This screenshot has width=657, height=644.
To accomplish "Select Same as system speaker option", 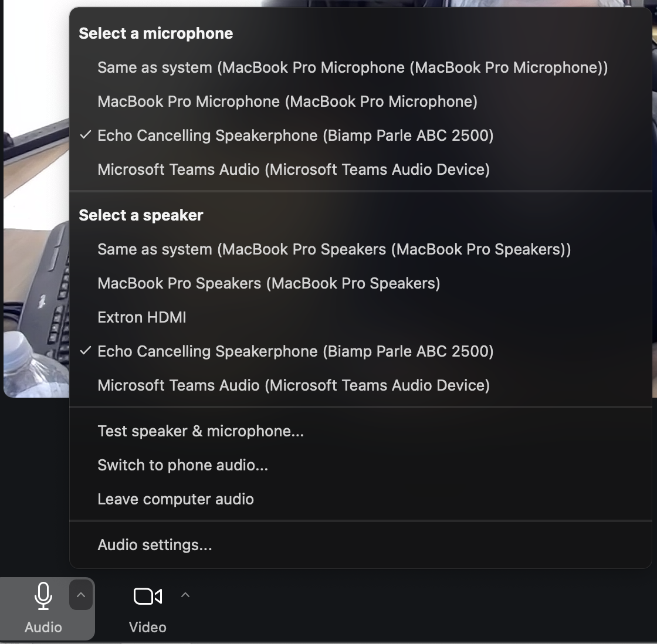I will [360, 249].
